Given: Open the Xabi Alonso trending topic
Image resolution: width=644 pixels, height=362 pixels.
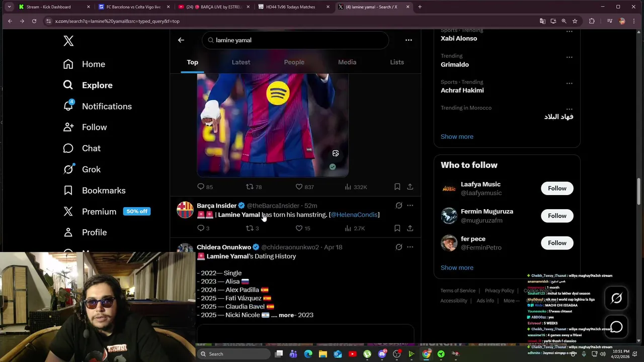Looking at the screenshot, I should point(459,39).
